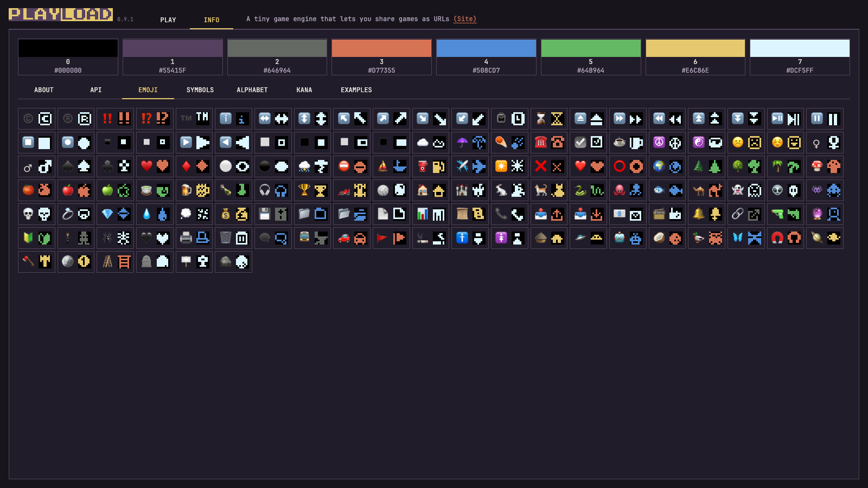Select the blue diamond gem emoji cell
Screen dimensions: 868x488
click(116, 214)
